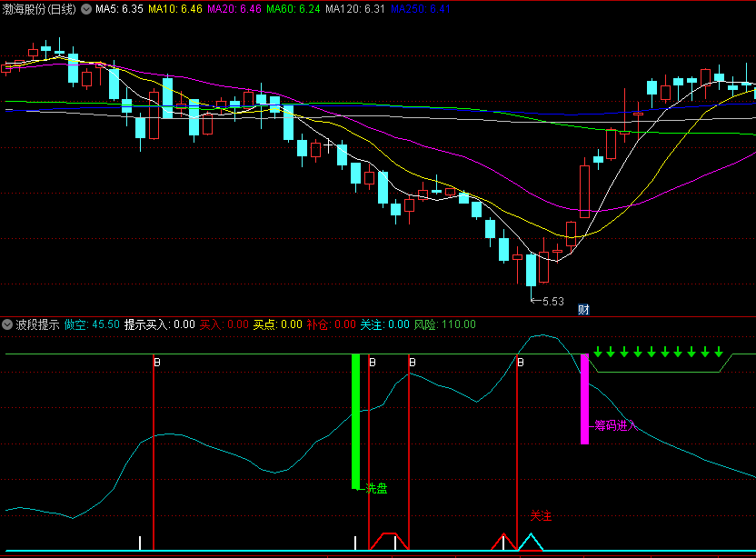Click the red 关注 signal label in indicator chart
Viewport: 756px width, 558px height.
(x=541, y=516)
